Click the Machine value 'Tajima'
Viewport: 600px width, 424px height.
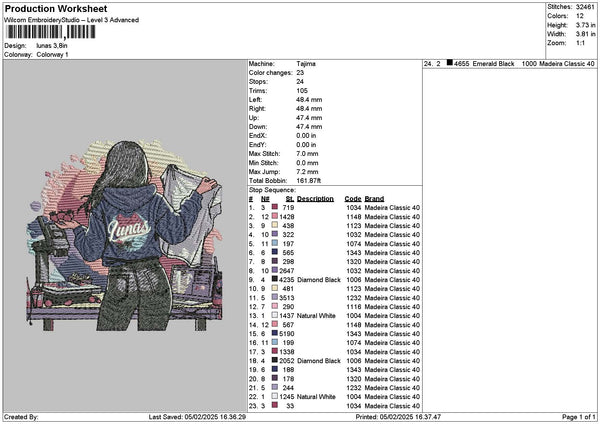(306, 64)
